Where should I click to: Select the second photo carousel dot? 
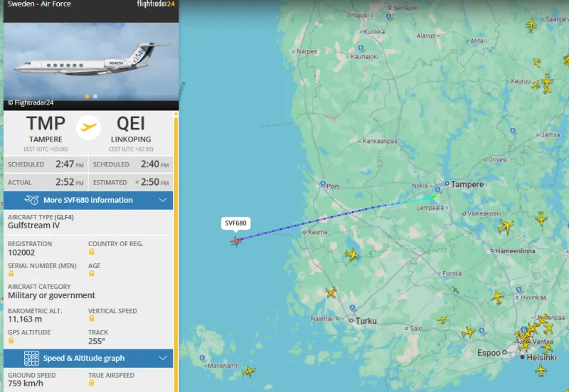tap(95, 96)
